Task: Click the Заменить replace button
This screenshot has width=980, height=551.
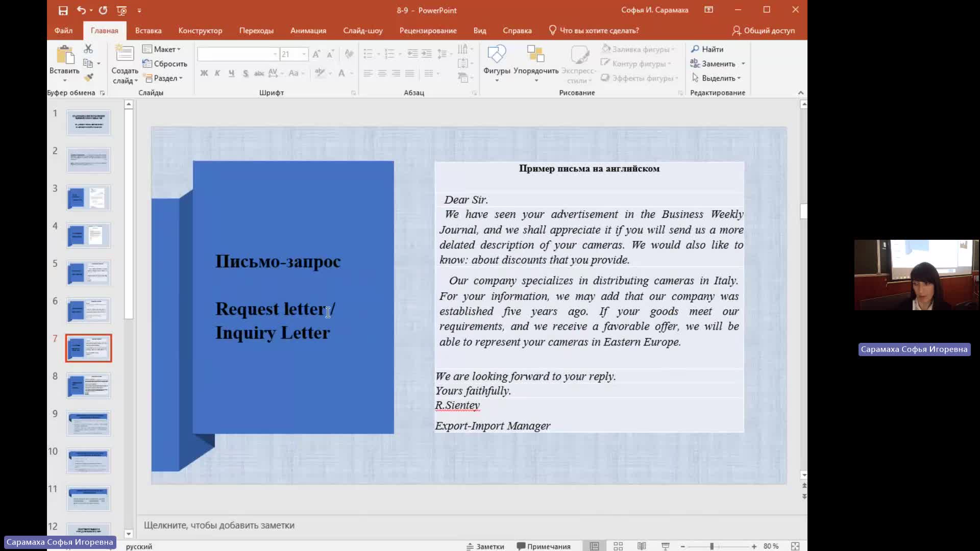Action: coord(713,64)
